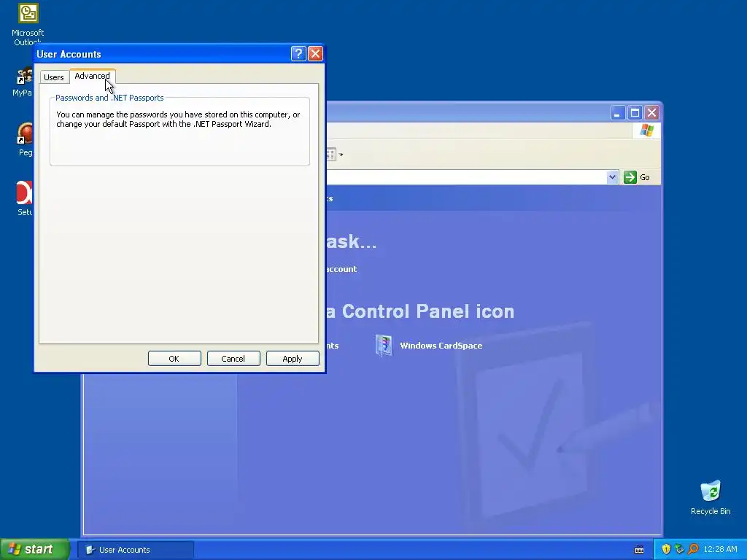Open the Start menu
The width and height of the screenshot is (747, 560).
coord(35,550)
